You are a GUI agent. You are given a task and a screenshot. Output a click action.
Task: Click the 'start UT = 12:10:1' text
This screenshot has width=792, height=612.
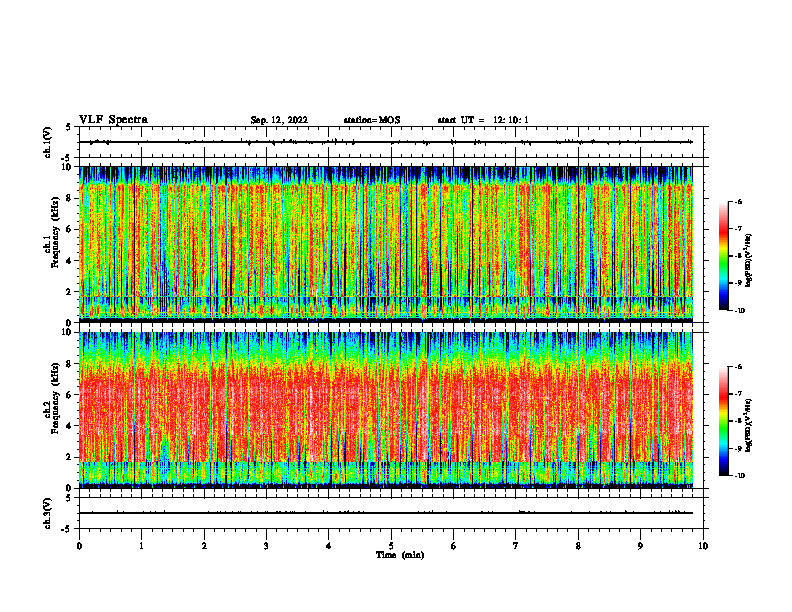tap(483, 120)
